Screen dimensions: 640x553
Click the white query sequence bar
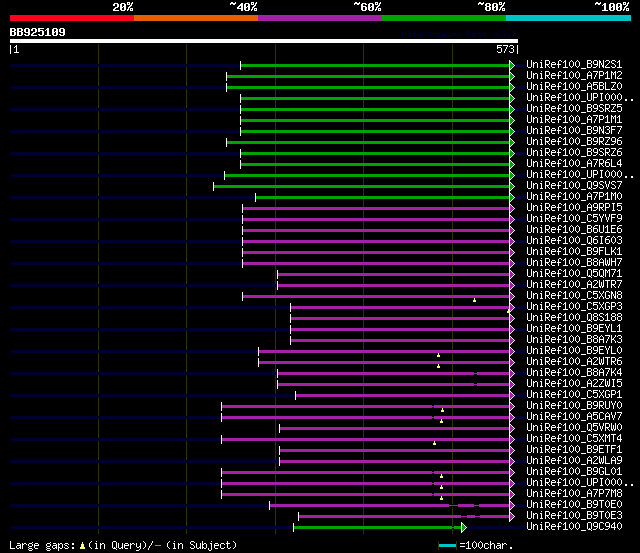click(x=264, y=41)
